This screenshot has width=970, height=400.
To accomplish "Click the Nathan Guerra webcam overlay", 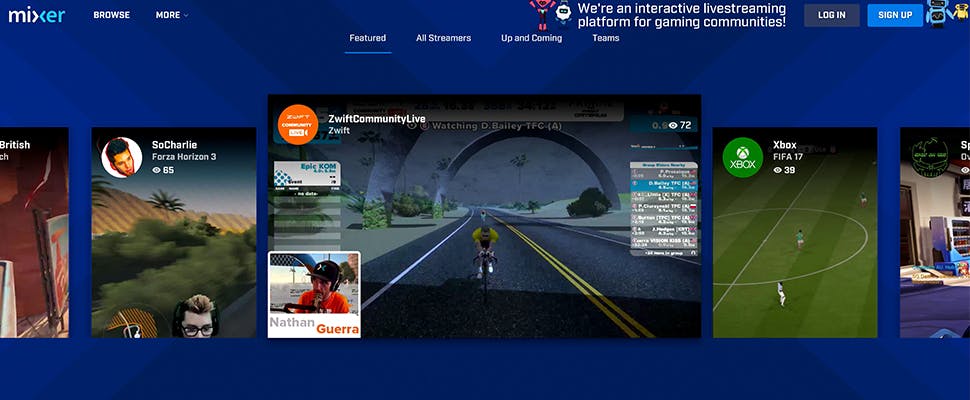I will pos(314,294).
